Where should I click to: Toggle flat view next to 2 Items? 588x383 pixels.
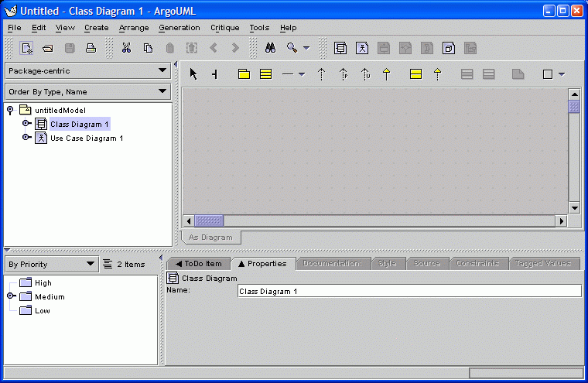tap(108, 264)
